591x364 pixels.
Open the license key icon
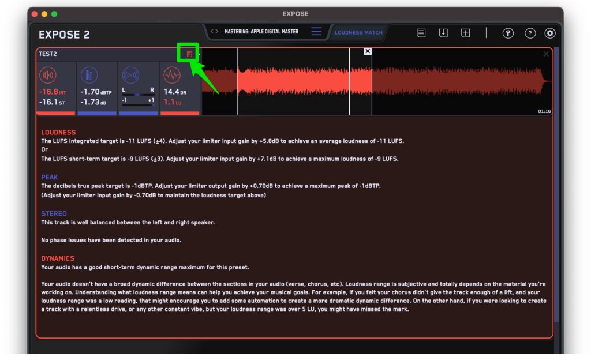508,33
